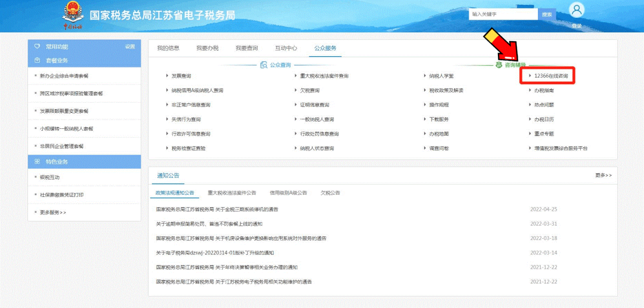The width and height of the screenshot is (644, 308).
Task: Open 纳税人学堂 under 咨询辅导
Action: pyautogui.click(x=441, y=76)
